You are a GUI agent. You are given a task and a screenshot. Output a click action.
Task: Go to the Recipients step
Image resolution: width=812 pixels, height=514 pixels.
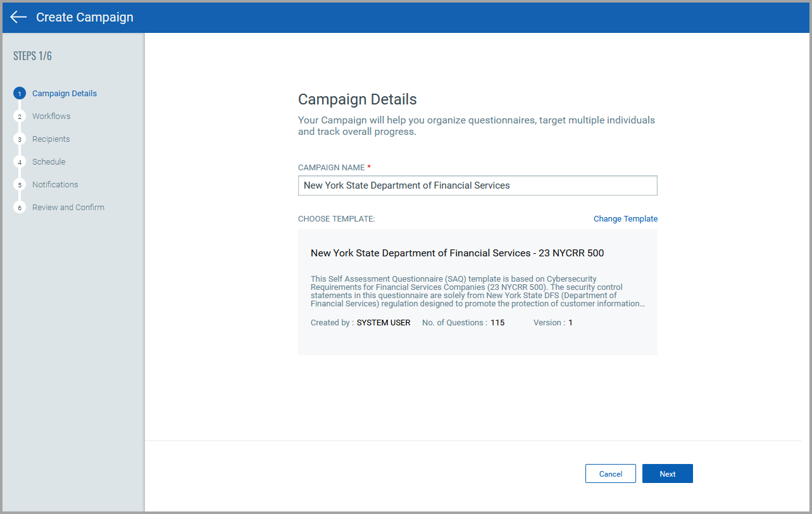(51, 139)
